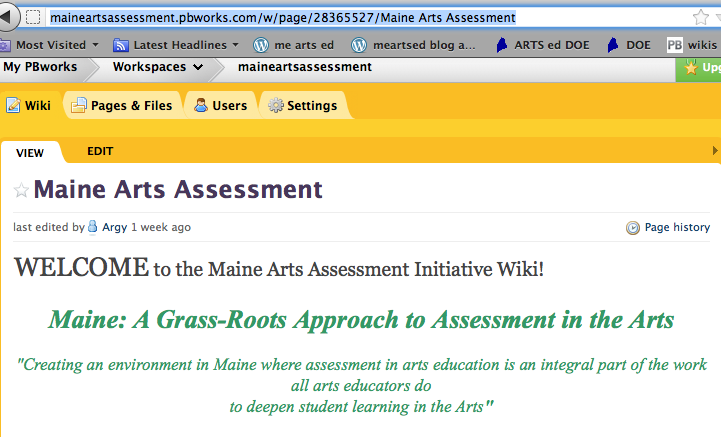This screenshot has width=721, height=437.
Task: Click the DOE bookmark with Maine icon
Action: tap(628, 45)
